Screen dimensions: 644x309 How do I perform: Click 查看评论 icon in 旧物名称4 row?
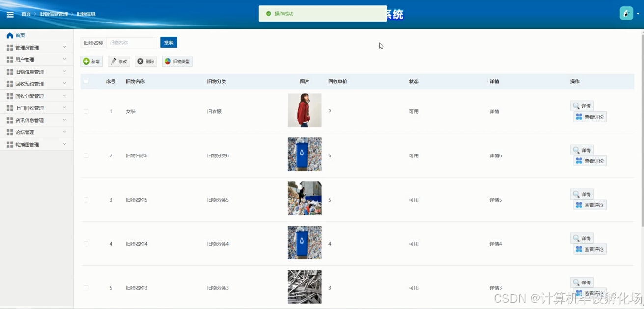[579, 249]
